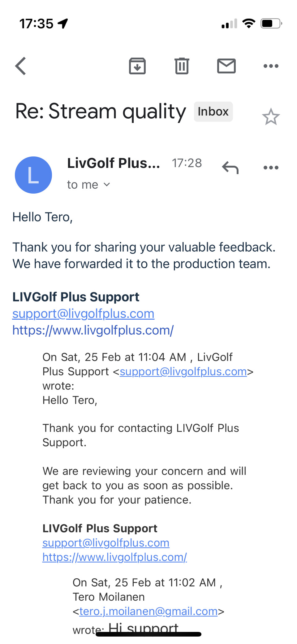Tap the LivGolf Plus sender name
The width and height of the screenshot is (297, 644).
click(114, 163)
